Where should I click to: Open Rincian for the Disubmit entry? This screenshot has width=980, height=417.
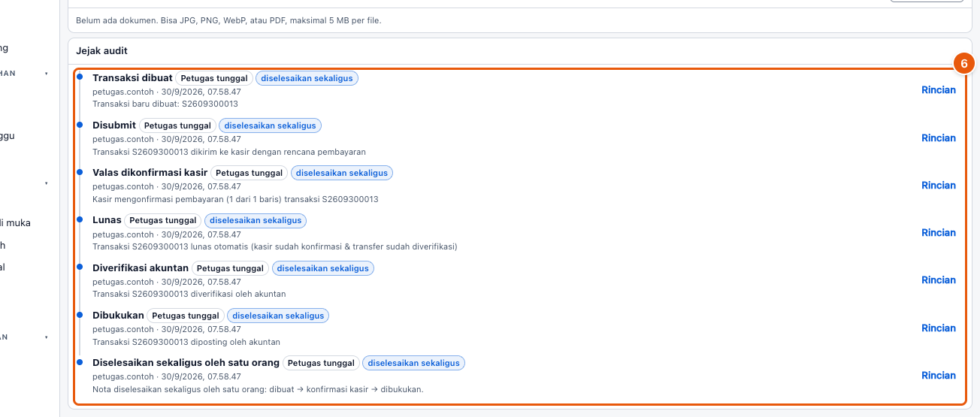939,138
